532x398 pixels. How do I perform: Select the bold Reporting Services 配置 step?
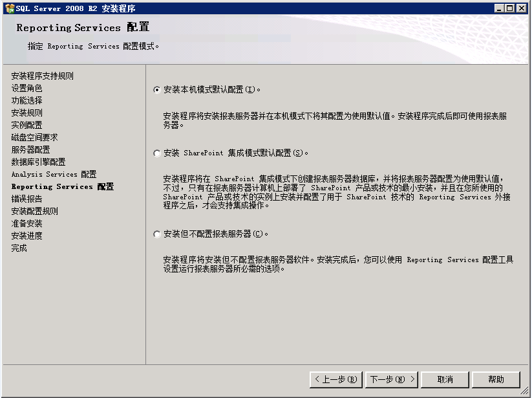(62, 186)
